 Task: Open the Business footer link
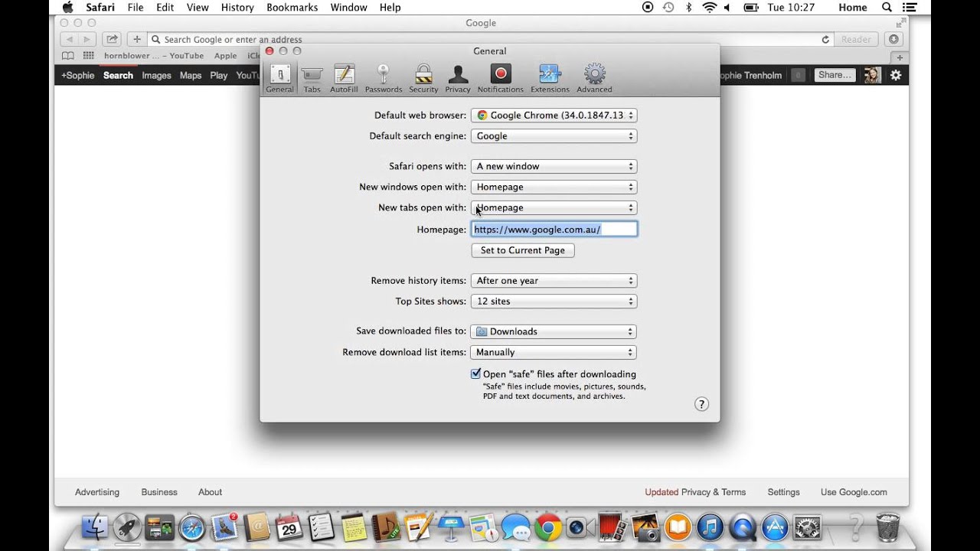[159, 492]
